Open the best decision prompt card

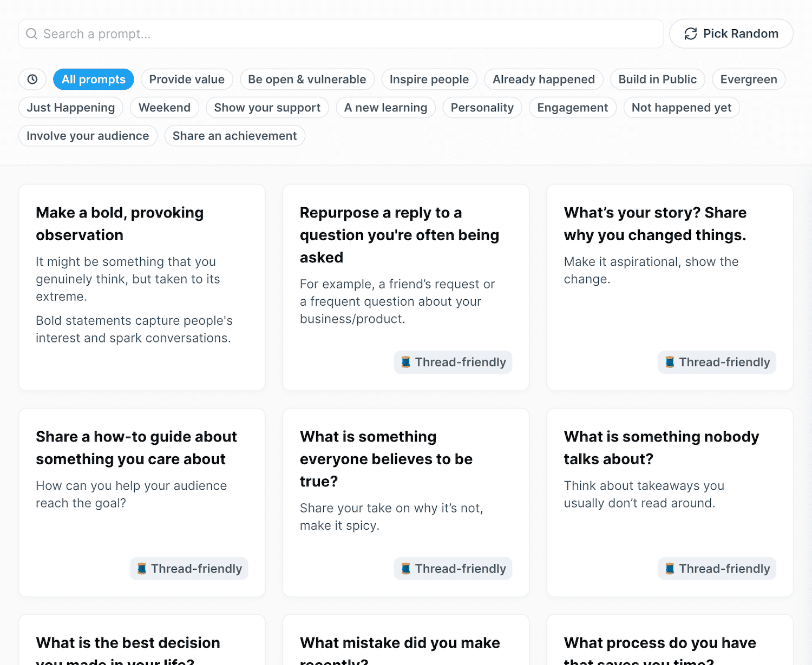click(142, 644)
